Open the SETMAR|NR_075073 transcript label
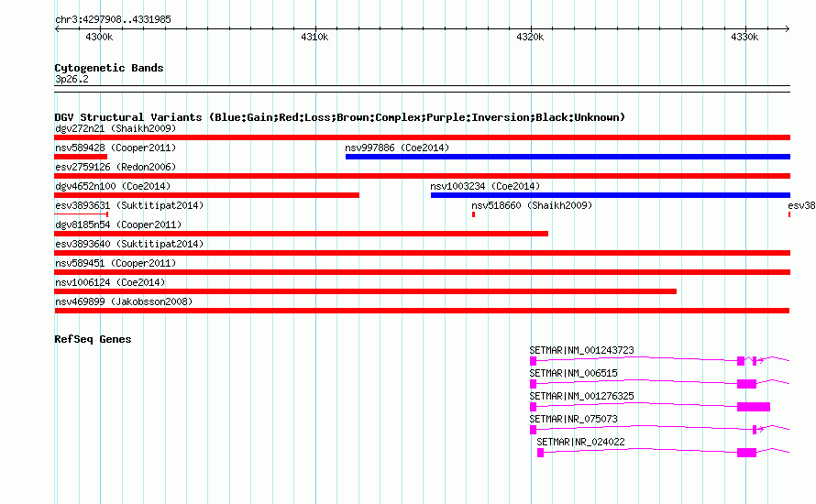The height and width of the screenshot is (504, 816). 573,419
